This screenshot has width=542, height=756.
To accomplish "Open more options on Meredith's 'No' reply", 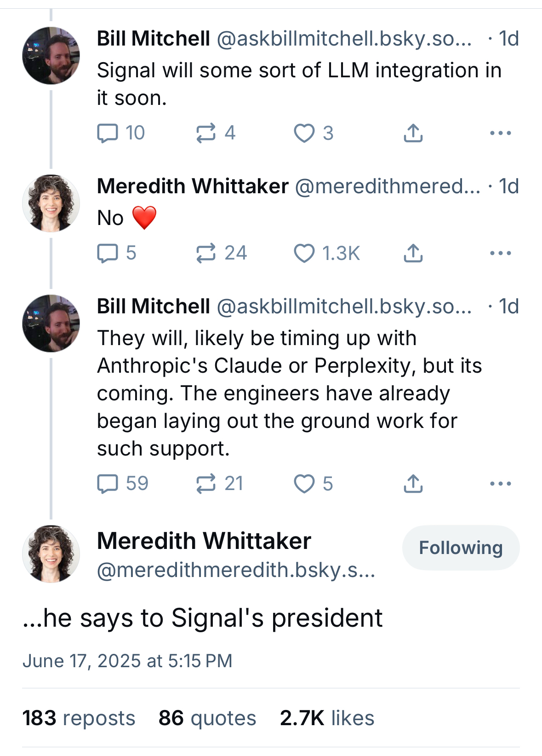I will coord(500,253).
